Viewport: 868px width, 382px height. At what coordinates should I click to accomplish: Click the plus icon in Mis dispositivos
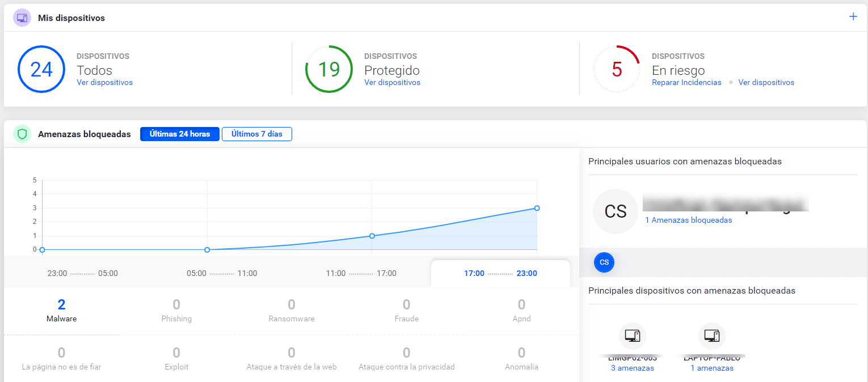pos(853,16)
